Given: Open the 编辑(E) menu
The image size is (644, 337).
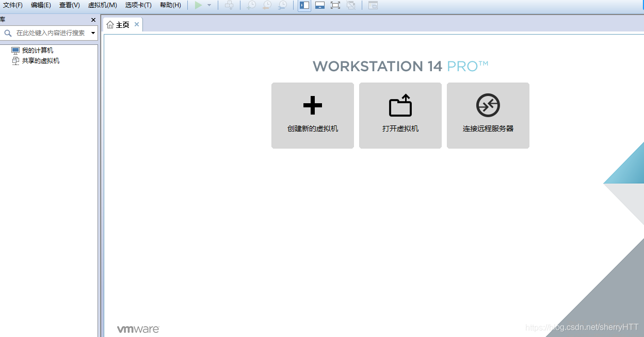Looking at the screenshot, I should [x=41, y=5].
